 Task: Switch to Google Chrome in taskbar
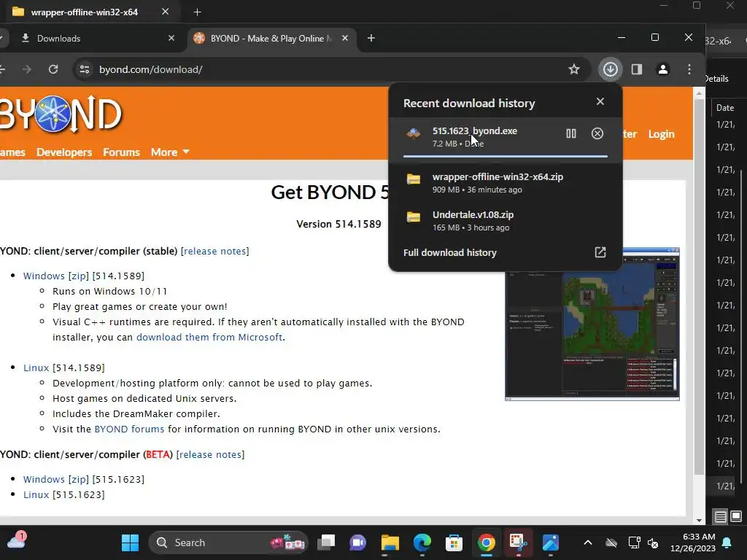tap(486, 542)
